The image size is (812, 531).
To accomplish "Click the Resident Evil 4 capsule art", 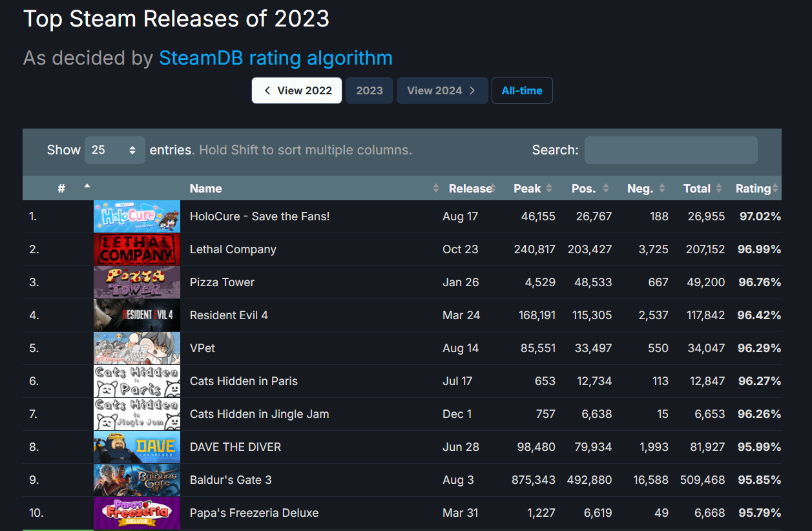I will pos(136,315).
